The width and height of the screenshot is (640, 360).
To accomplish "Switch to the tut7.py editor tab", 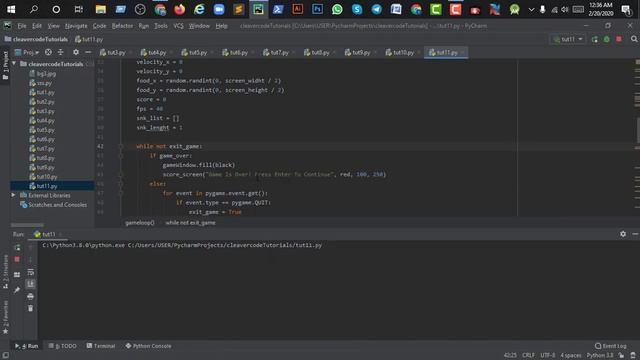I will (x=276, y=52).
